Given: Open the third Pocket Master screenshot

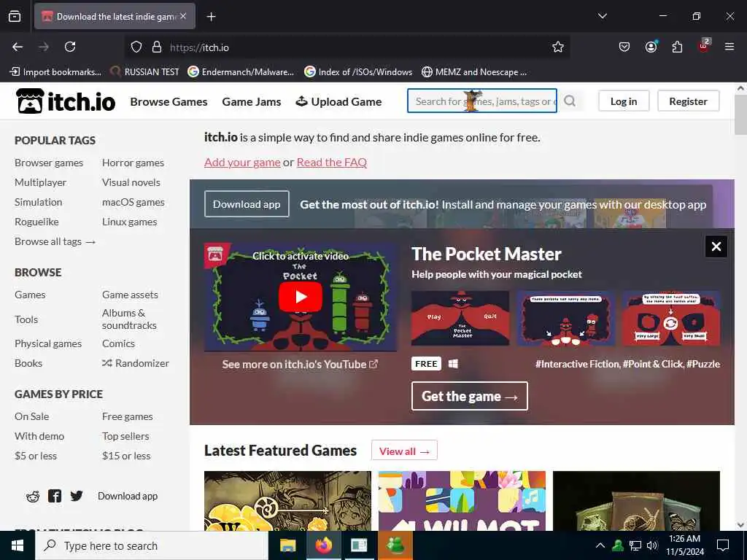Looking at the screenshot, I should pyautogui.click(x=671, y=318).
